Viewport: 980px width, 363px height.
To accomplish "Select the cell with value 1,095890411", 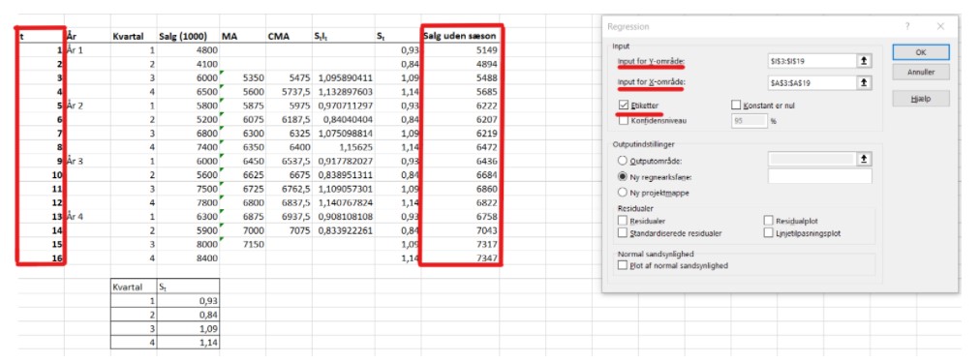I will click(344, 78).
